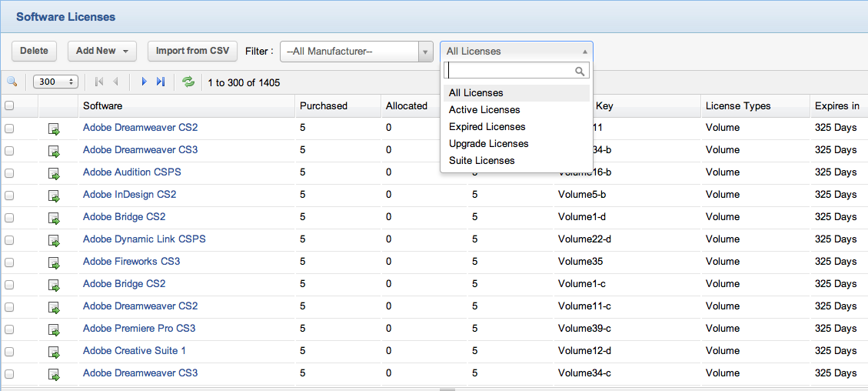Image resolution: width=868 pixels, height=391 pixels.
Task: Go to the first page of results
Action: (x=99, y=82)
